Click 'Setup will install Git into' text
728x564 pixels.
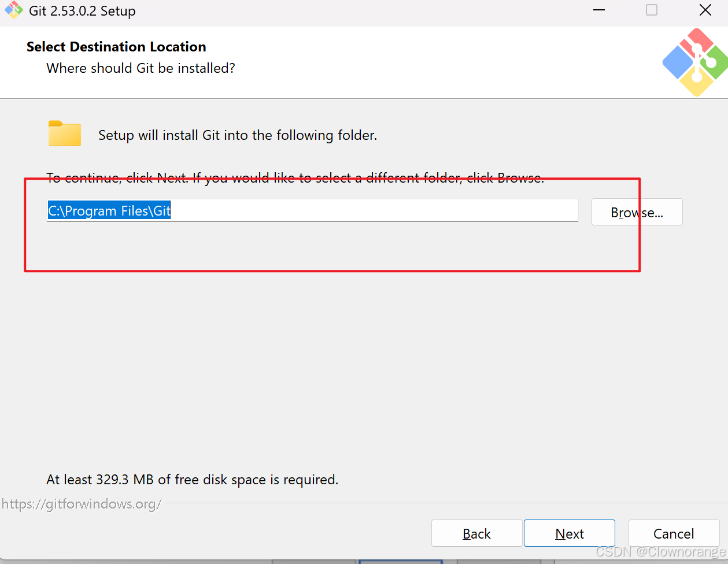[x=238, y=135]
